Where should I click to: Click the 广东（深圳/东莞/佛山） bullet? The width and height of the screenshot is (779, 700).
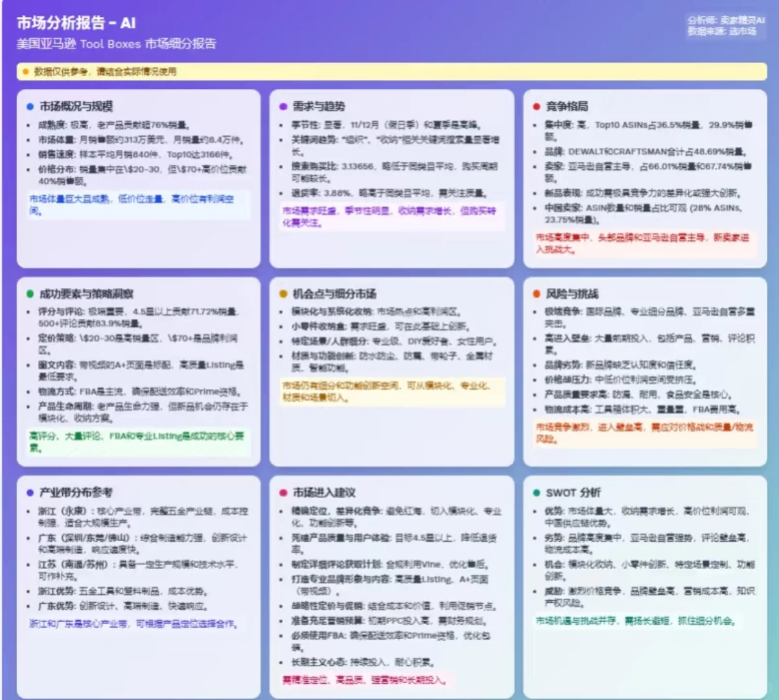click(x=143, y=543)
